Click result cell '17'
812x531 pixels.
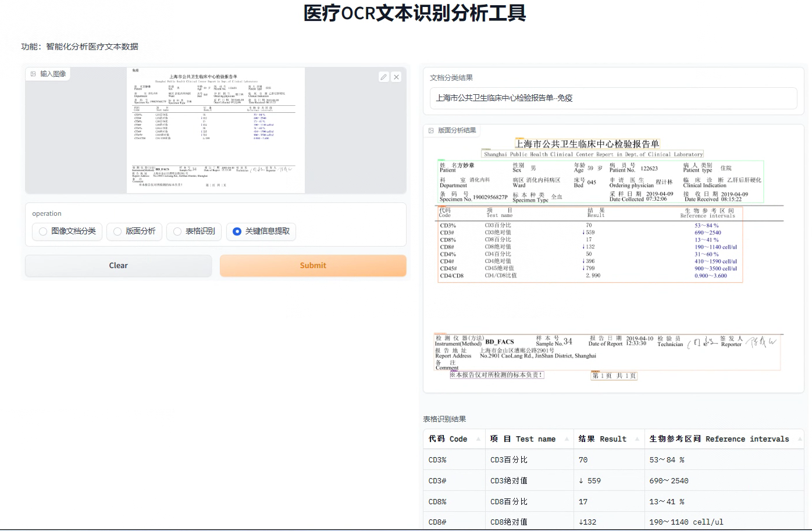(609, 502)
